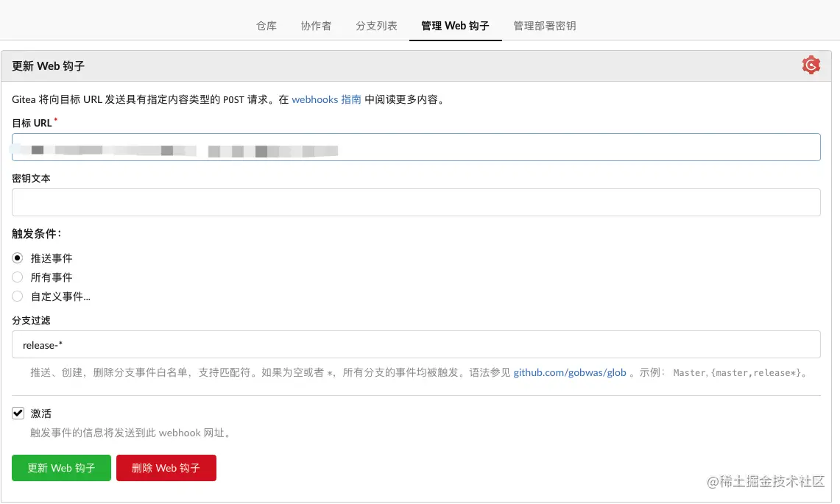Select the 推送事件 radio button
The width and height of the screenshot is (840, 504).
18,258
